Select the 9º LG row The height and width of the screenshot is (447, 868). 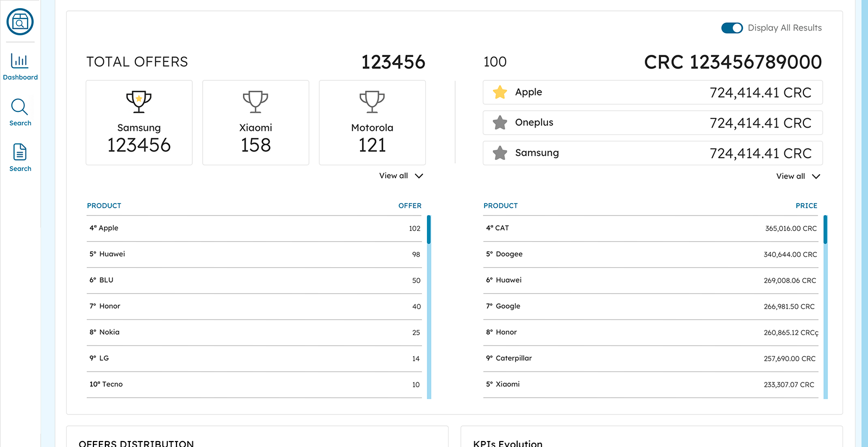click(254, 359)
